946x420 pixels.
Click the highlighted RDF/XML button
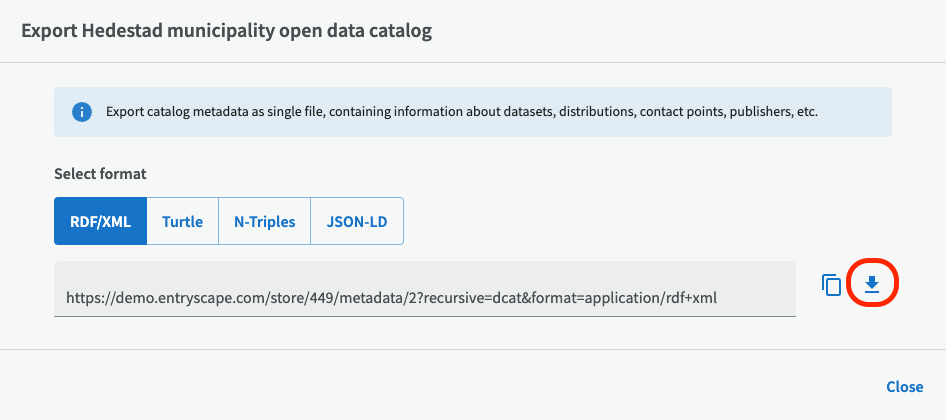[x=100, y=221]
